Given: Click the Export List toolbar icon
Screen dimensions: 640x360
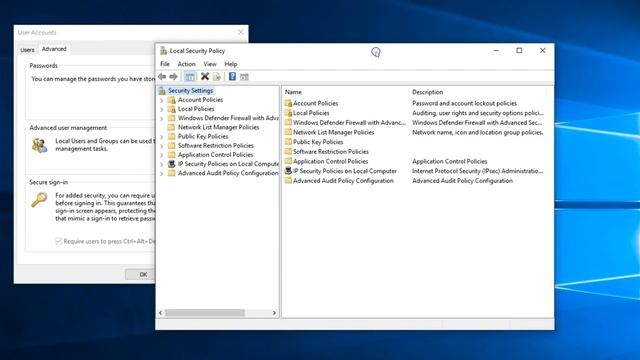Looking at the screenshot, I should pos(217,76).
